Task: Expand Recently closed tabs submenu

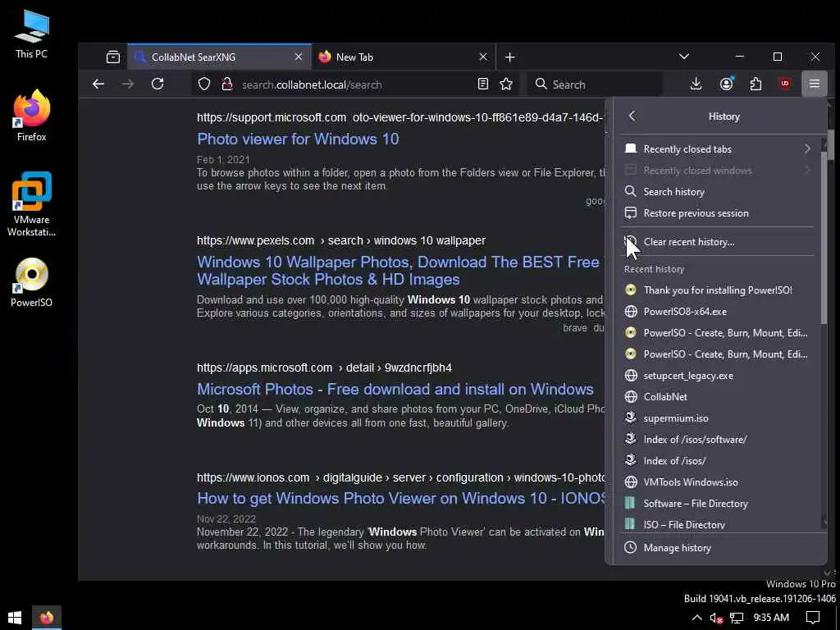Action: [718, 149]
